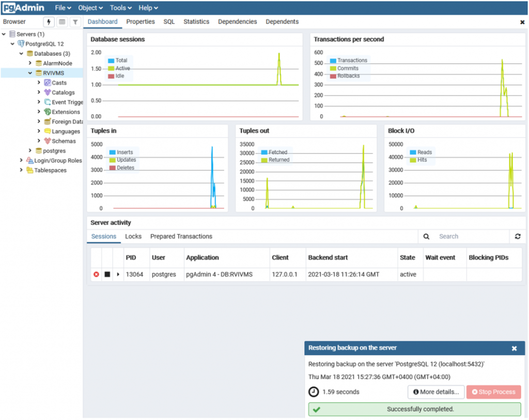Select the Schemas tree item

click(64, 141)
